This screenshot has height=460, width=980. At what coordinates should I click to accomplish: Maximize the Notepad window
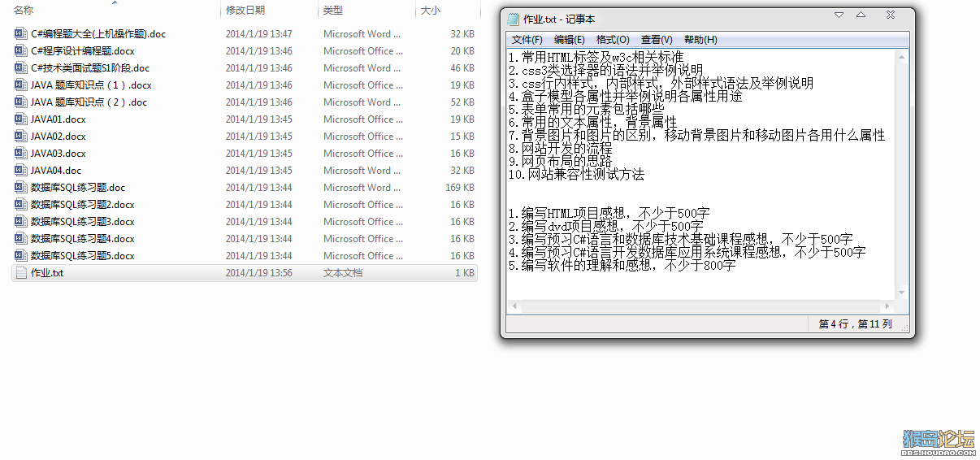coord(861,15)
